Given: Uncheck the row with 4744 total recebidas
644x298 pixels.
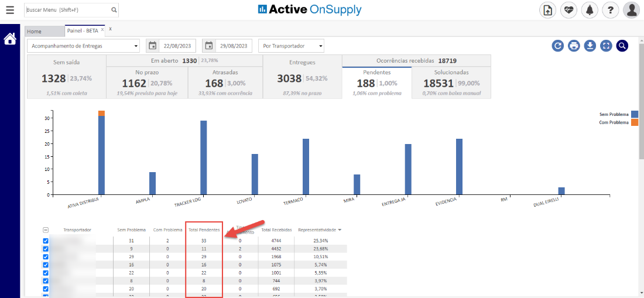Looking at the screenshot, I should 46,241.
